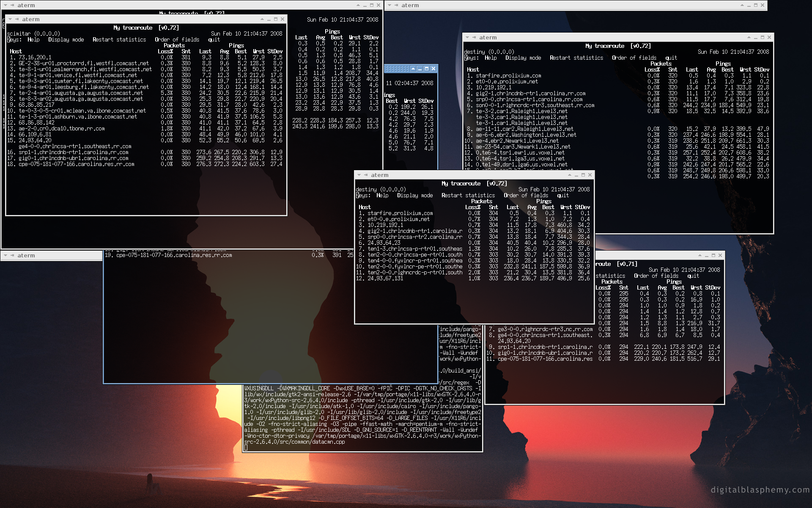
Task: Minimize the bottom-right v0.71 traceroute window
Action: point(707,256)
